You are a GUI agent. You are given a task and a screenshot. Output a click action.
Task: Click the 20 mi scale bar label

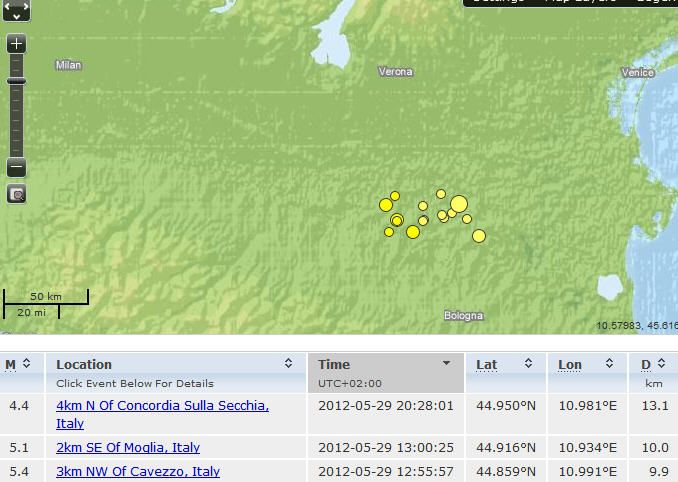[x=31, y=312]
